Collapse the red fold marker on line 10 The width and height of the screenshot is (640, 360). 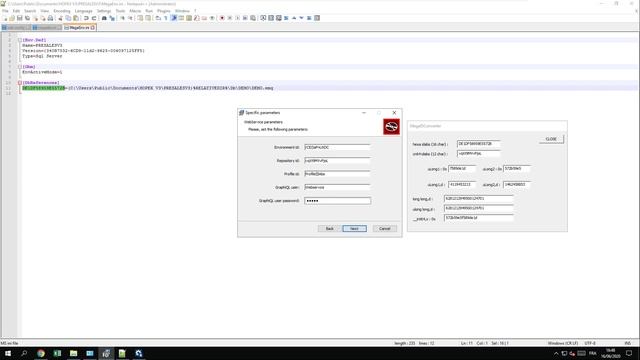(x=20, y=82)
